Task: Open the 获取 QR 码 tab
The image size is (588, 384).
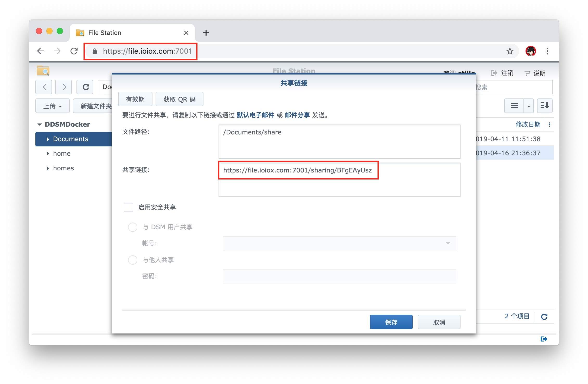Action: click(179, 99)
